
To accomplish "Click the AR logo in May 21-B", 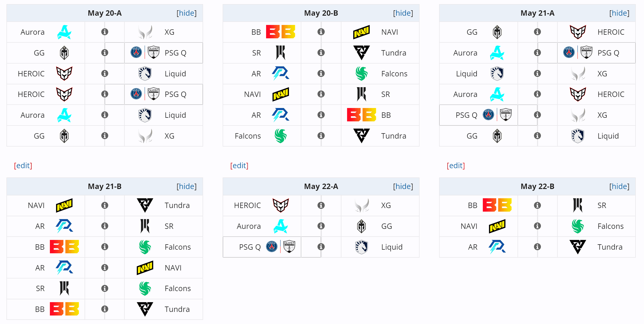I will point(64,226).
